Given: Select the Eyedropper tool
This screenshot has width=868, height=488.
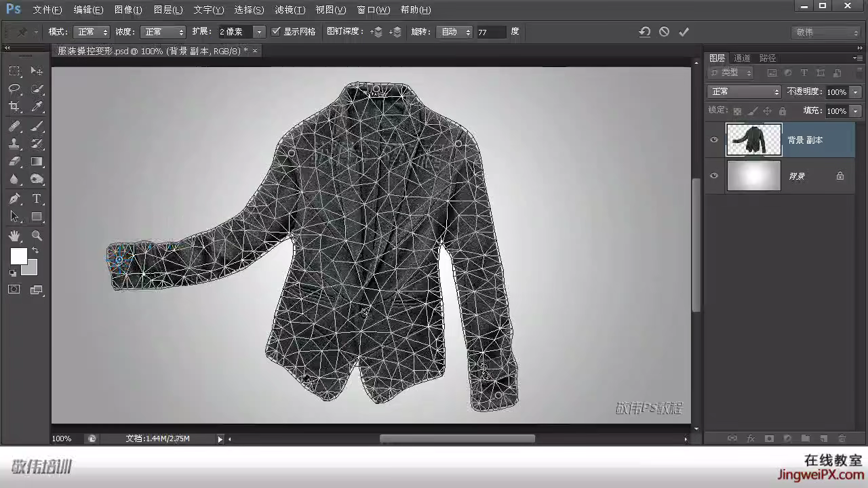Looking at the screenshot, I should click(37, 106).
